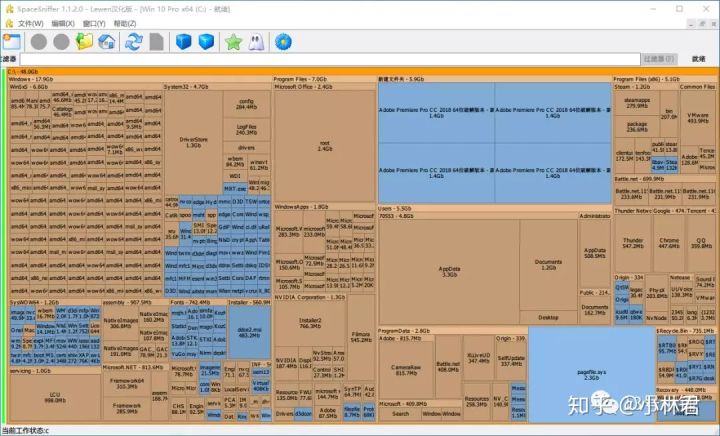Go up with the yellow folder icon
This screenshot has width=720, height=436.
tap(85, 41)
